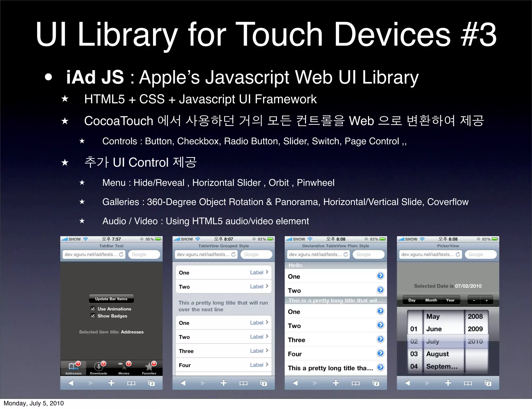This screenshot has width=532, height=409.
Task: Tap plus icon in Declarative TableView toolbar
Action: [x=336, y=383]
